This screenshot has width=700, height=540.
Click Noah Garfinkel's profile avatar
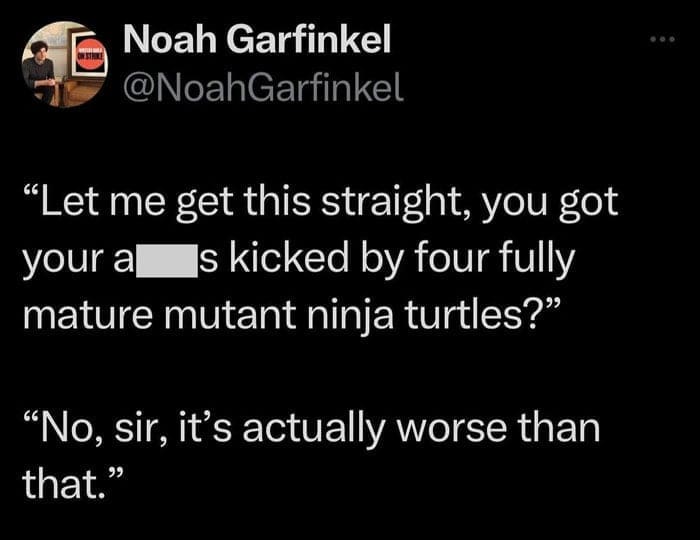(64, 65)
